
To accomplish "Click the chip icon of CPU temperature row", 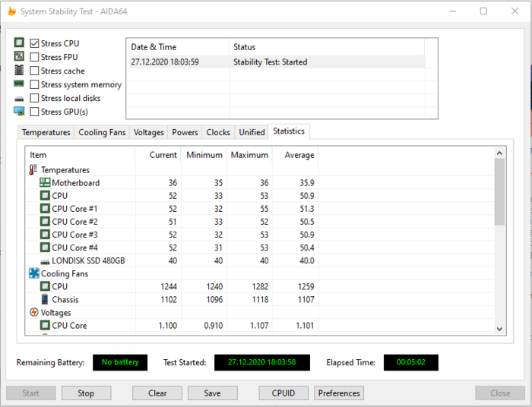I will coord(45,196).
